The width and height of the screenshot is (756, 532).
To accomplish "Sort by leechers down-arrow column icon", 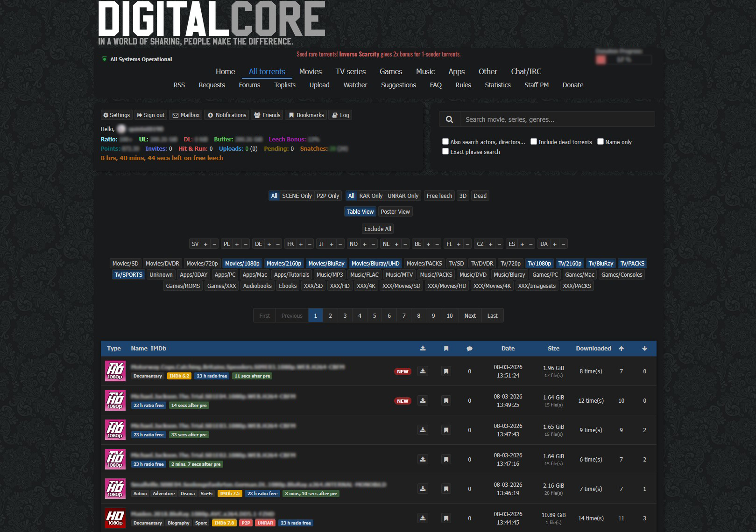I will click(644, 349).
